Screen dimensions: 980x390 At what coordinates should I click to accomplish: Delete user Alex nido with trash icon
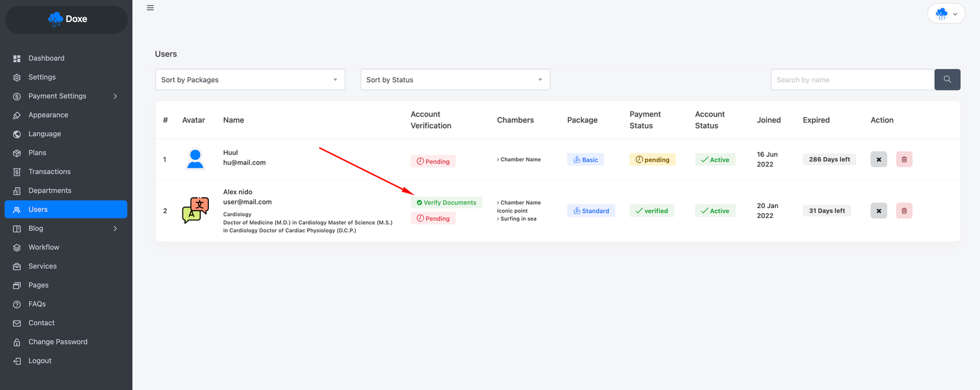pyautogui.click(x=904, y=211)
